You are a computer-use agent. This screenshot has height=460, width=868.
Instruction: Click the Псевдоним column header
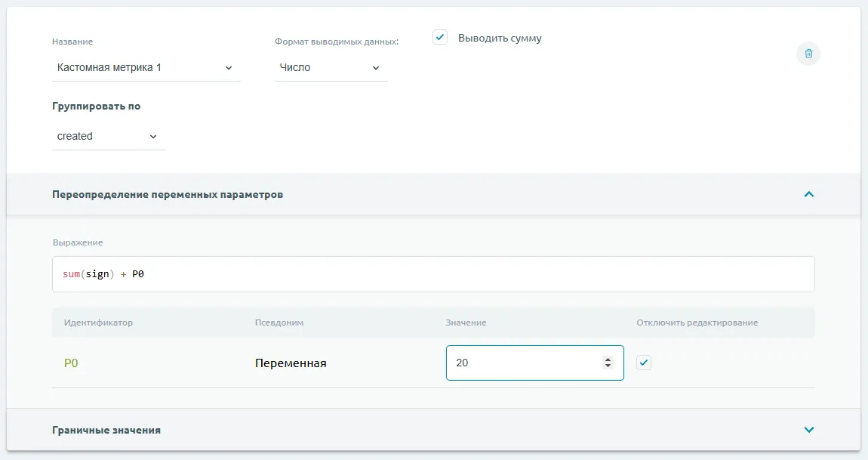tap(279, 323)
